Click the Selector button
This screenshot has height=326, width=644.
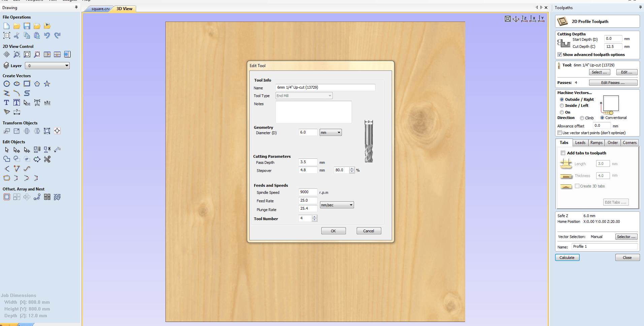coord(626,237)
